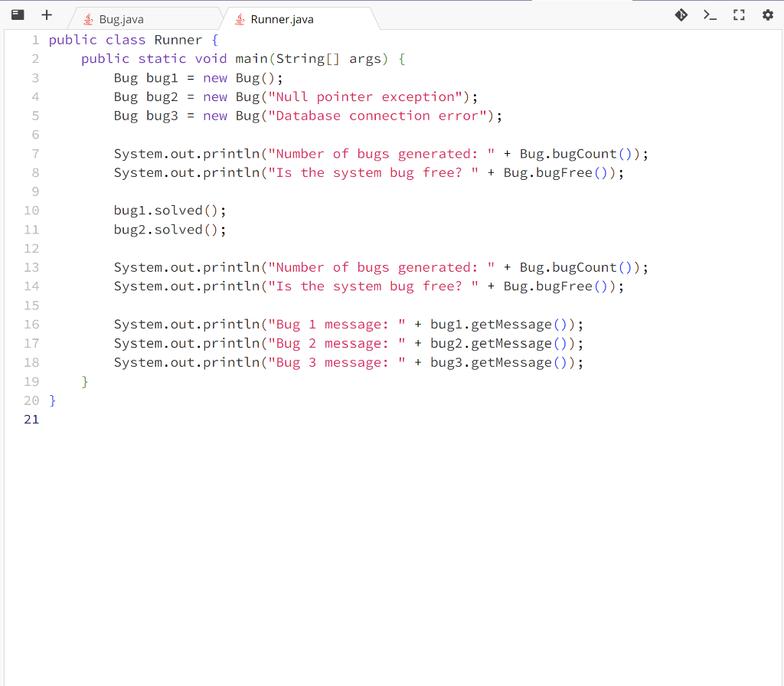Click the plus icon to open new tab
The width and height of the screenshot is (784, 686).
coord(47,14)
